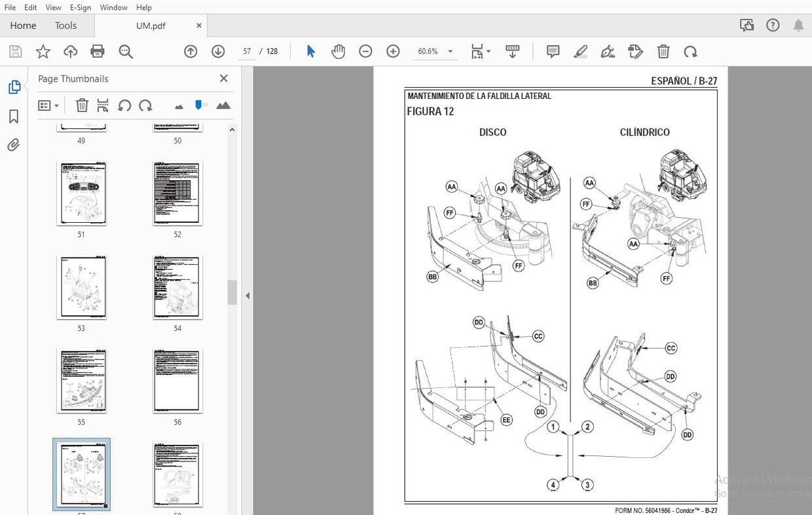
Task: Toggle the Selection arrow tool
Action: pos(310,51)
